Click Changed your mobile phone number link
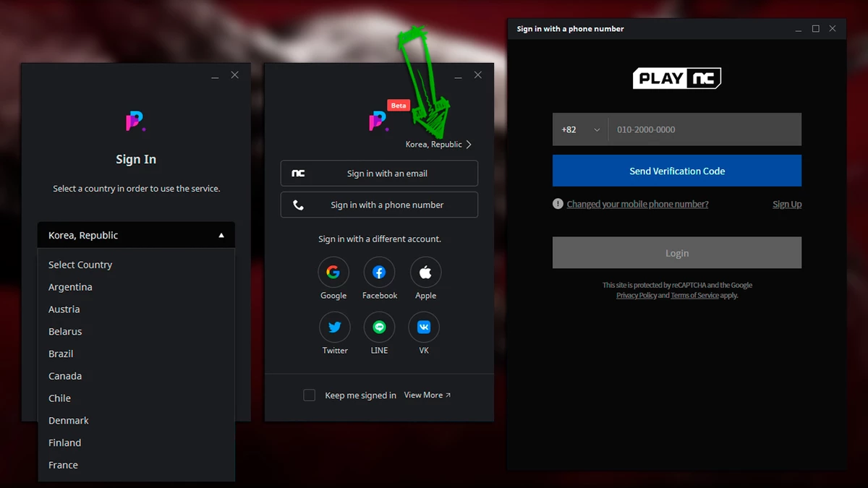Screen dimensions: 868x488 [x=637, y=204]
